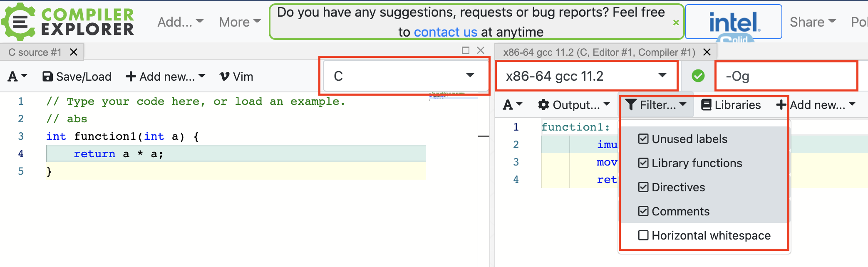This screenshot has height=267, width=868.
Task: Open font size options in the compiler pane
Action: coord(512,105)
